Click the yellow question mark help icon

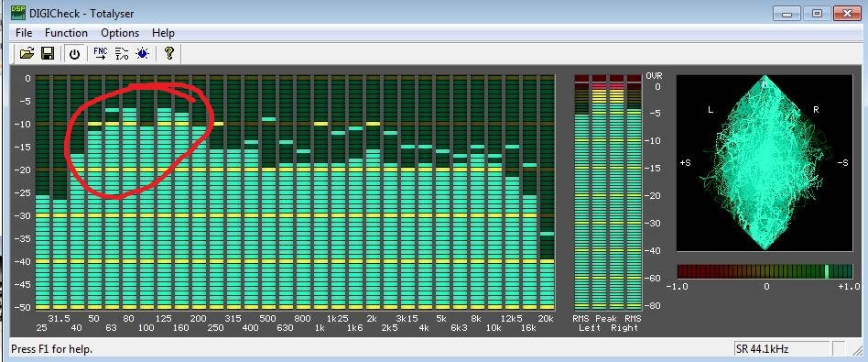click(x=169, y=53)
